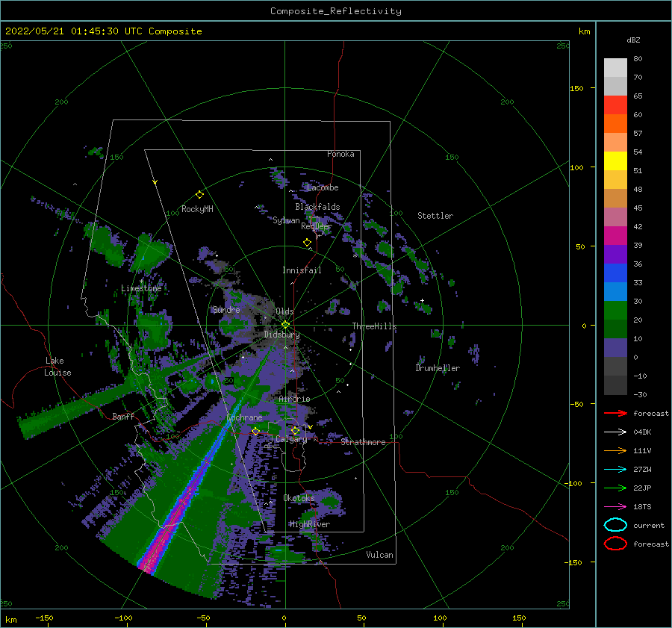
Task: Click the -150 tick on bottom axis
Action: coord(44,618)
